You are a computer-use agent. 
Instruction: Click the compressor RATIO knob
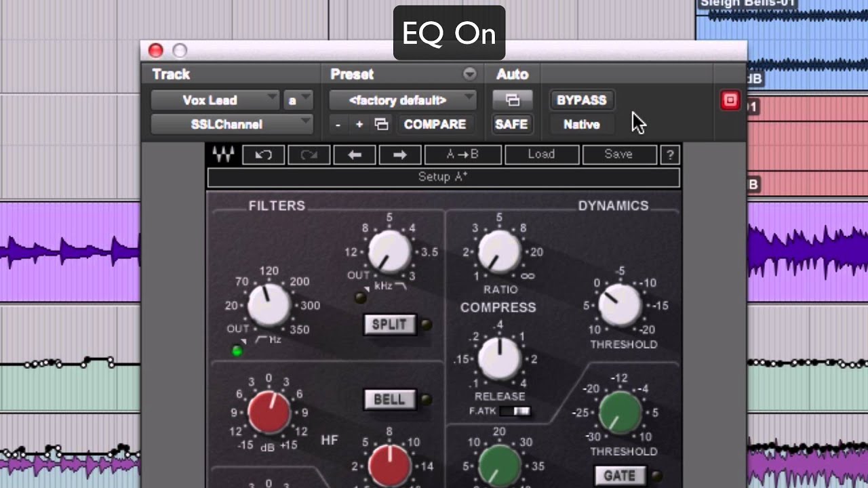pyautogui.click(x=500, y=252)
